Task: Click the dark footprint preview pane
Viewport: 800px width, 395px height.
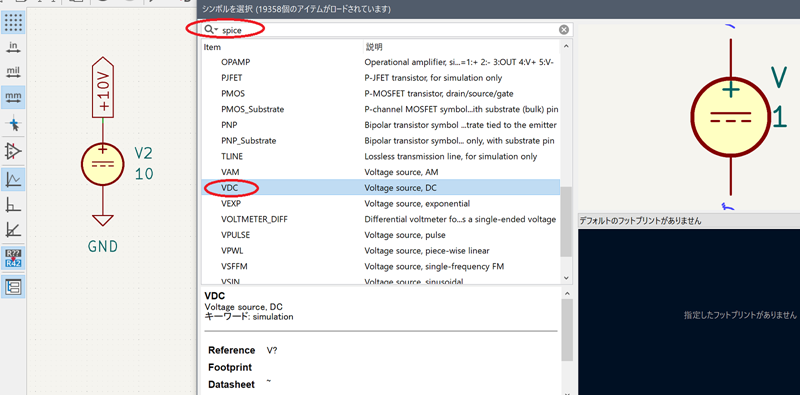Action: pos(689,311)
